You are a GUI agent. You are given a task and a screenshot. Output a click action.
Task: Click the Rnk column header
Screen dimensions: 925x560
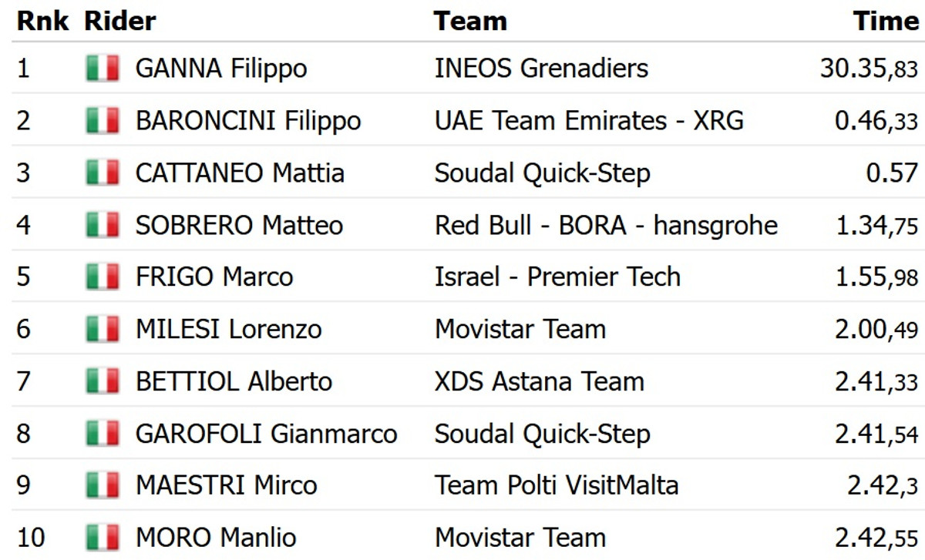click(x=43, y=21)
